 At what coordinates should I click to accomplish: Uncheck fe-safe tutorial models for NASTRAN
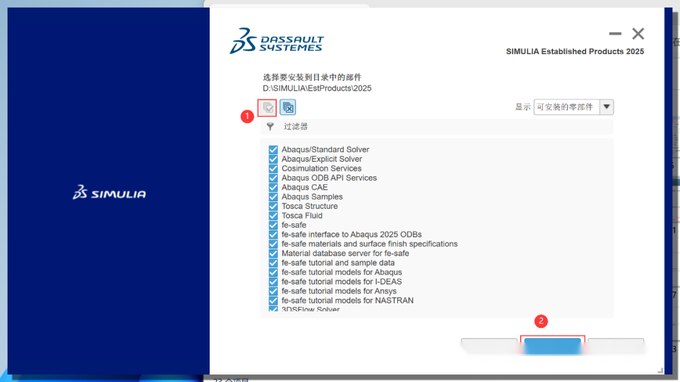[x=273, y=300]
